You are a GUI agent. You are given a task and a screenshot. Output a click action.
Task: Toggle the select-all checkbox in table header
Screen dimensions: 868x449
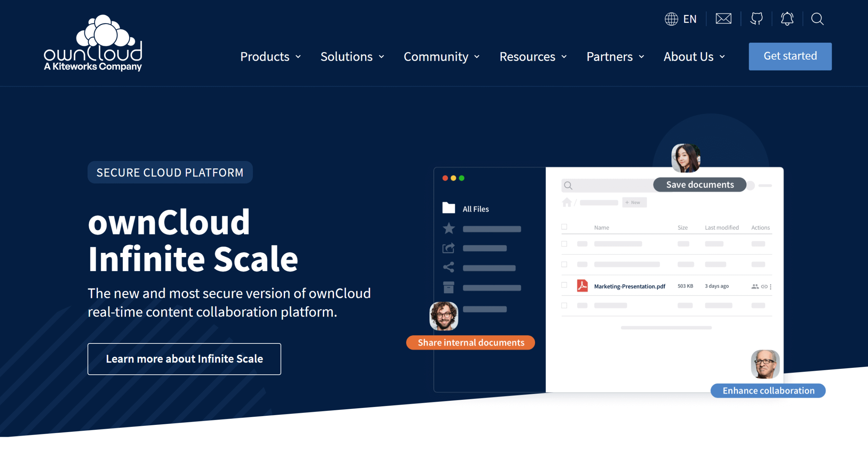click(564, 227)
